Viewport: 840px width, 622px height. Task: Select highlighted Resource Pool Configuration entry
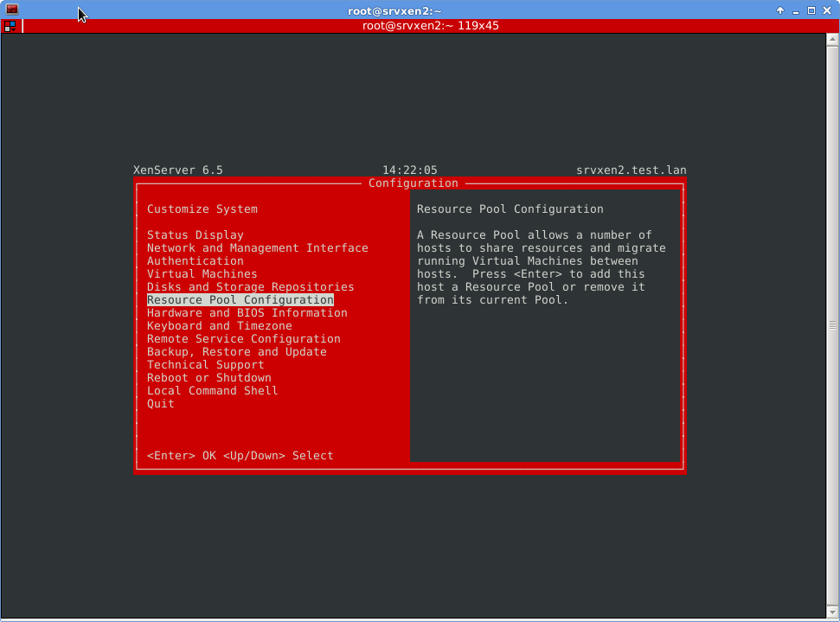click(240, 299)
